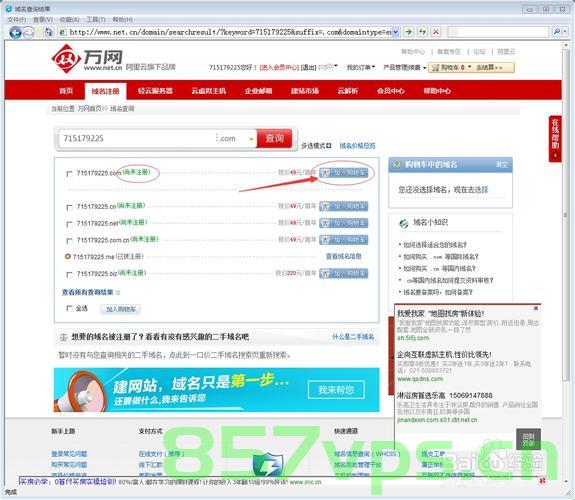Click the search magnifier icon in browser toolbar
Screen dimensions: 575x500
556,32
